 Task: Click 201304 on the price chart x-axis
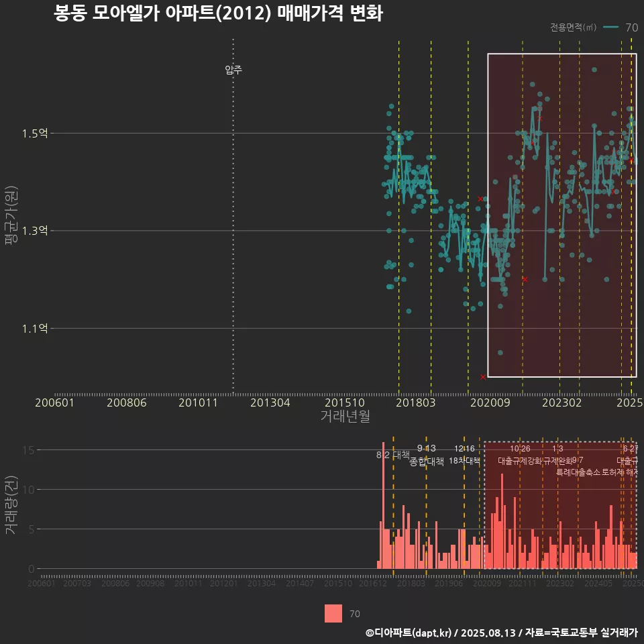click(x=270, y=402)
